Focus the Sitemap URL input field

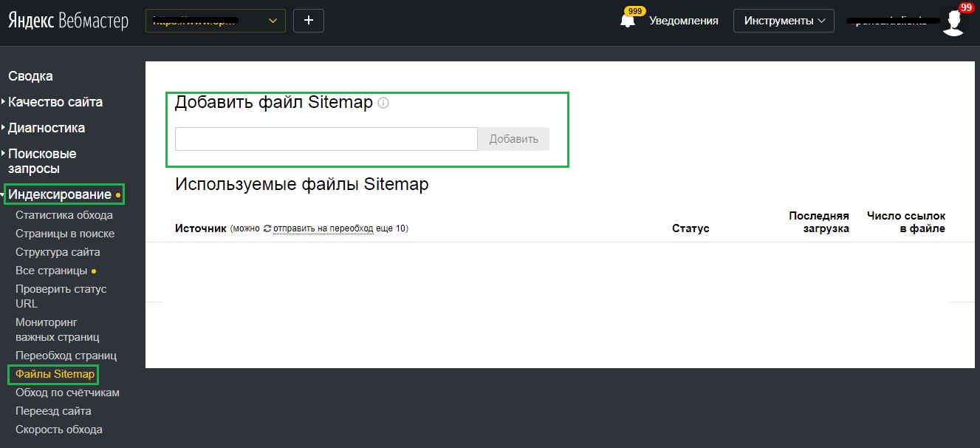pyautogui.click(x=326, y=139)
